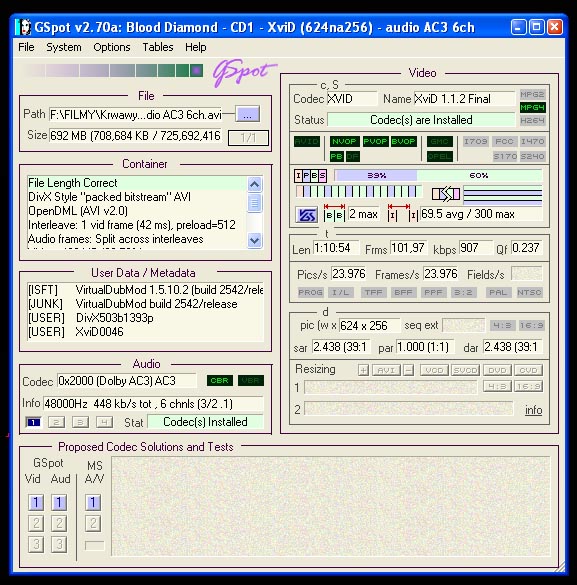
Task: Click the resizing plus expander button
Action: click(x=363, y=370)
